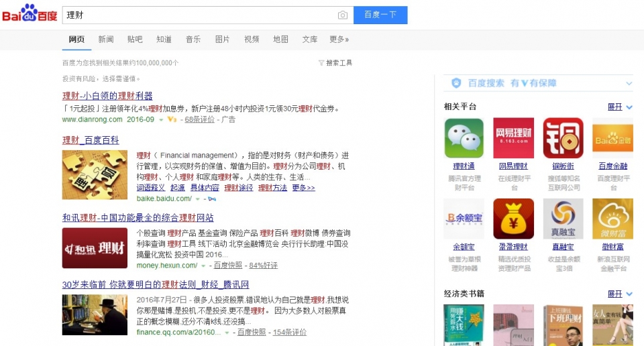
Task: Open the 154条评价 link
Action: pyautogui.click(x=290, y=333)
